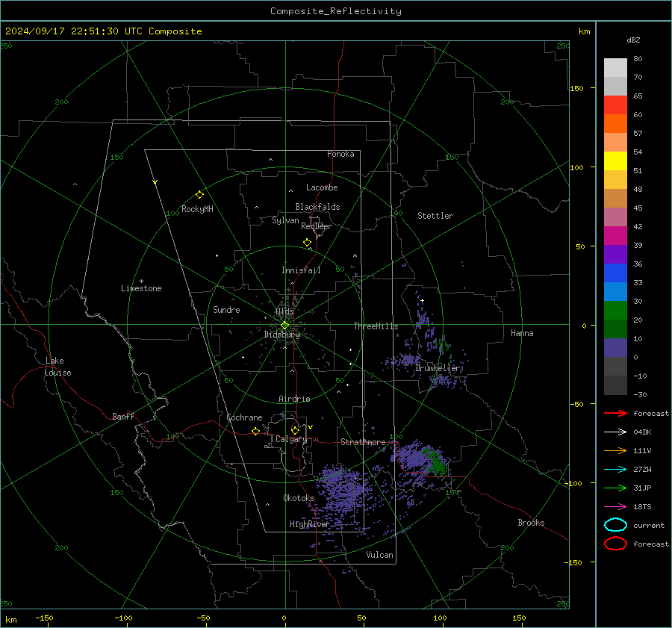
Task: Click the Didsbury label near radar center
Action: click(281, 335)
